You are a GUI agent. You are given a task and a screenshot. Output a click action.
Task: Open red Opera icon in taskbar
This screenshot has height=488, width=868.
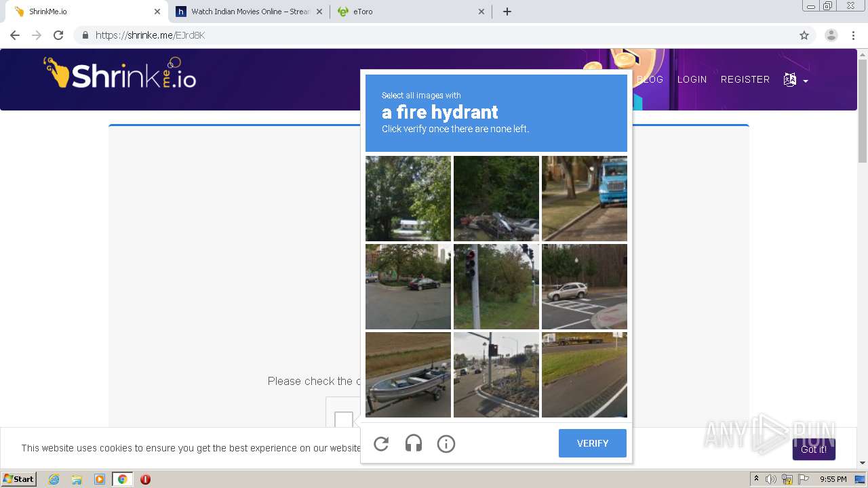point(145,479)
